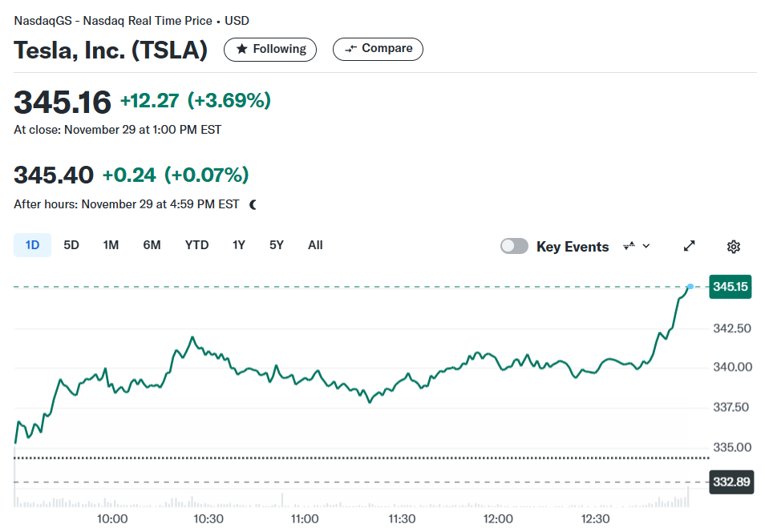Click the Following button
765x532 pixels.
pos(270,49)
